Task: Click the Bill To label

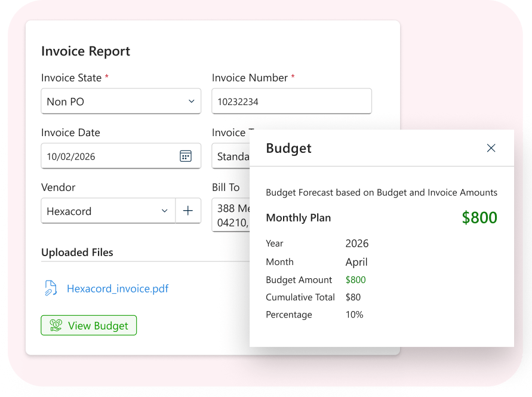Action: click(x=226, y=187)
